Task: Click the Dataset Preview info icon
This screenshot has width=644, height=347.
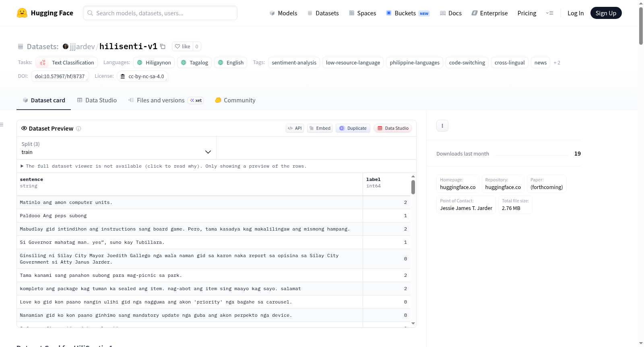Action: [x=78, y=129]
